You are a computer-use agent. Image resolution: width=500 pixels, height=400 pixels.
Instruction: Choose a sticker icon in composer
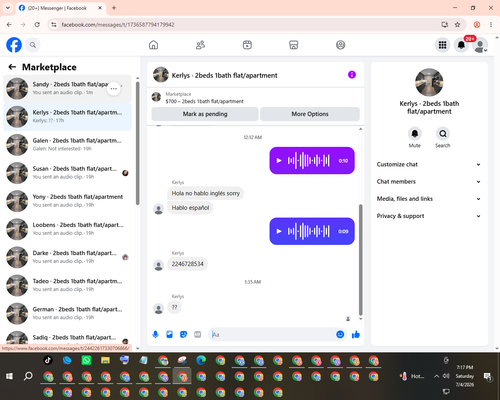click(x=183, y=334)
